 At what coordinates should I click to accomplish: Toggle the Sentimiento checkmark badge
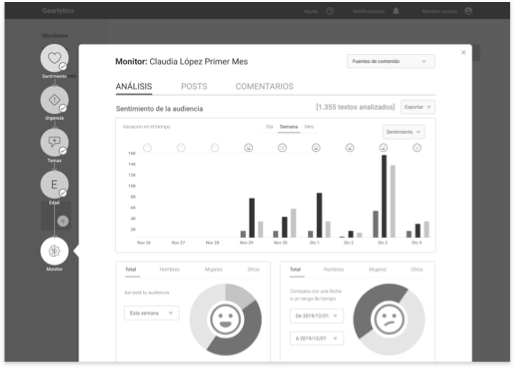click(x=63, y=67)
